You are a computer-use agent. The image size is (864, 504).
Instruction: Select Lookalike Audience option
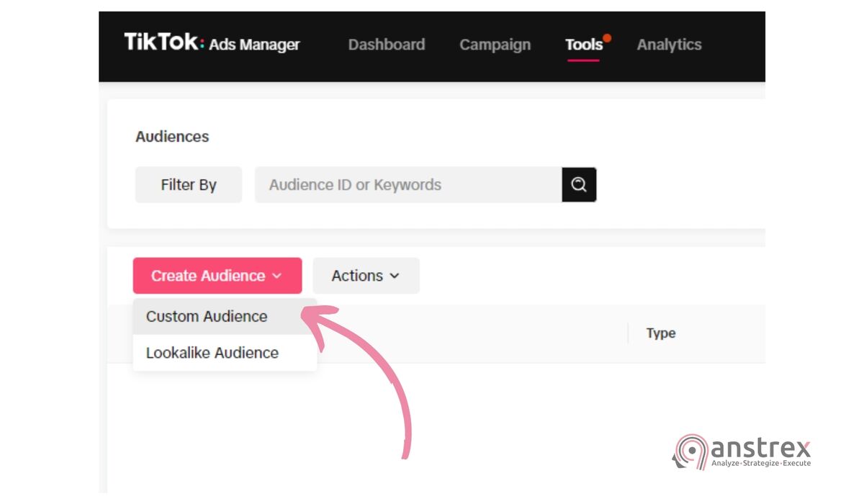[212, 352]
